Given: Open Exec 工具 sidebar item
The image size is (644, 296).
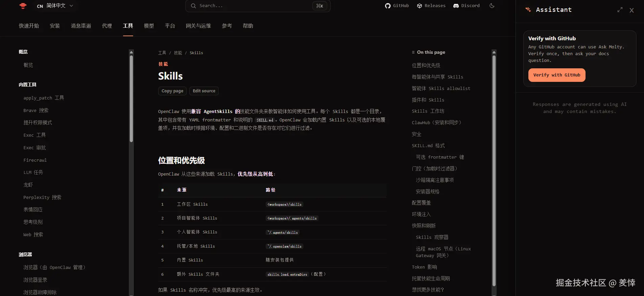Looking at the screenshot, I should (34, 135).
